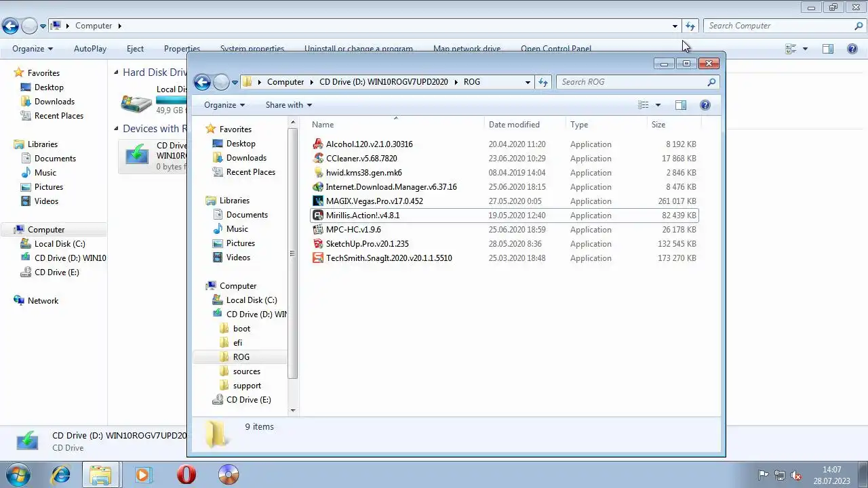Click CD Drive (D:) breadcrumb in address bar

(x=383, y=82)
